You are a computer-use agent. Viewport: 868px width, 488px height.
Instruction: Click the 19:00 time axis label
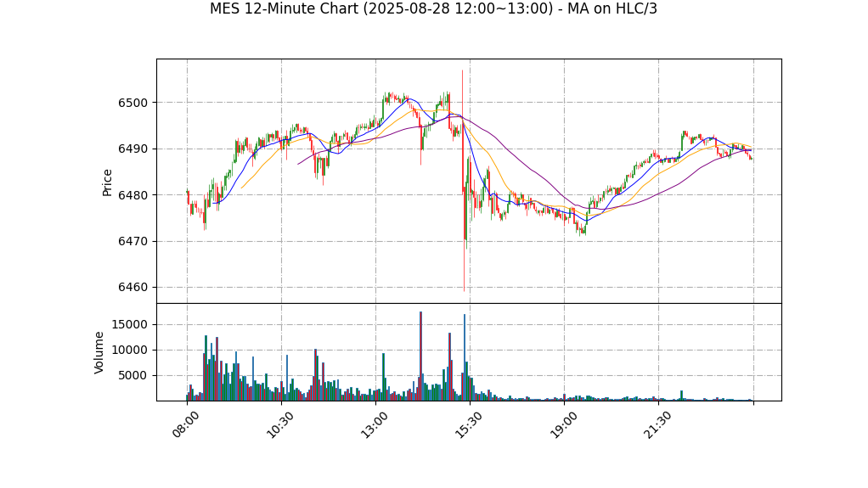[x=563, y=425]
